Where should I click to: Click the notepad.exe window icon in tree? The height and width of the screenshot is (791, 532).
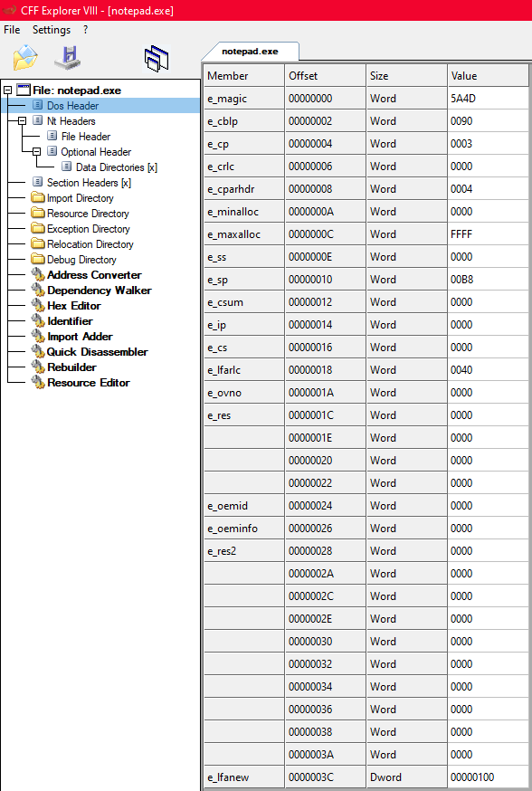click(x=24, y=91)
